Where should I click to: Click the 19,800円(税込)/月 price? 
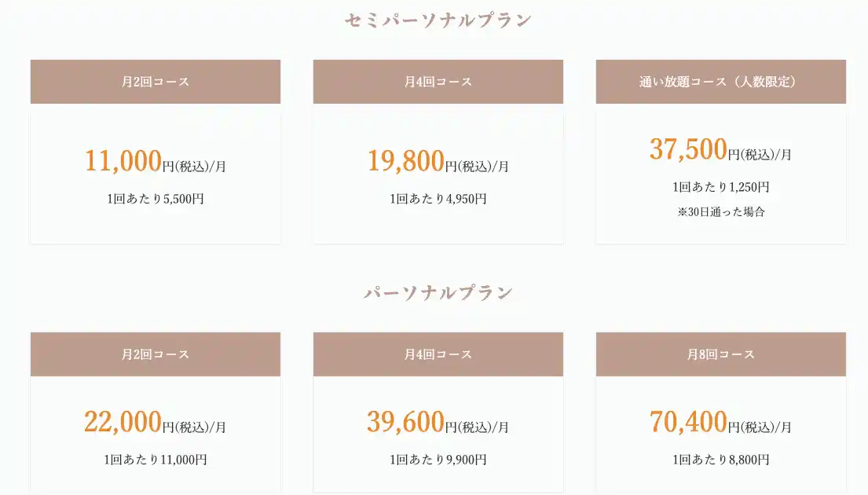click(x=438, y=162)
